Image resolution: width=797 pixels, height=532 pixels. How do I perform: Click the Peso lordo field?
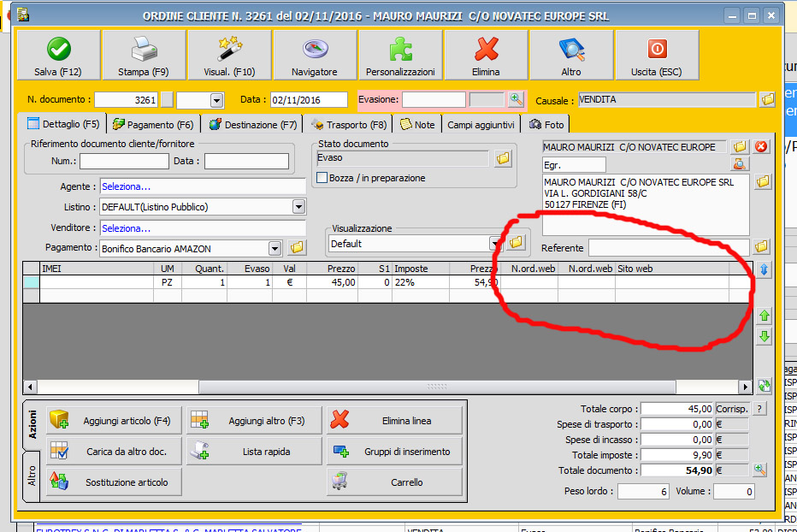click(643, 491)
